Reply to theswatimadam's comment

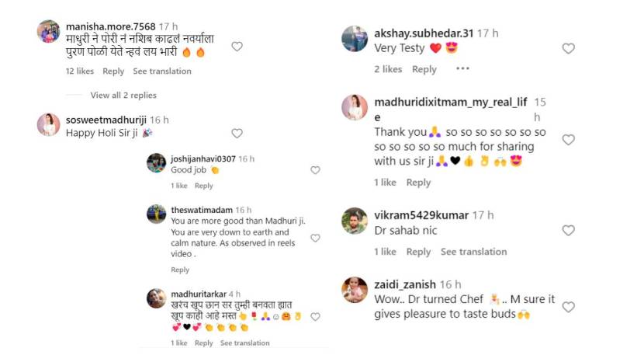click(x=180, y=270)
